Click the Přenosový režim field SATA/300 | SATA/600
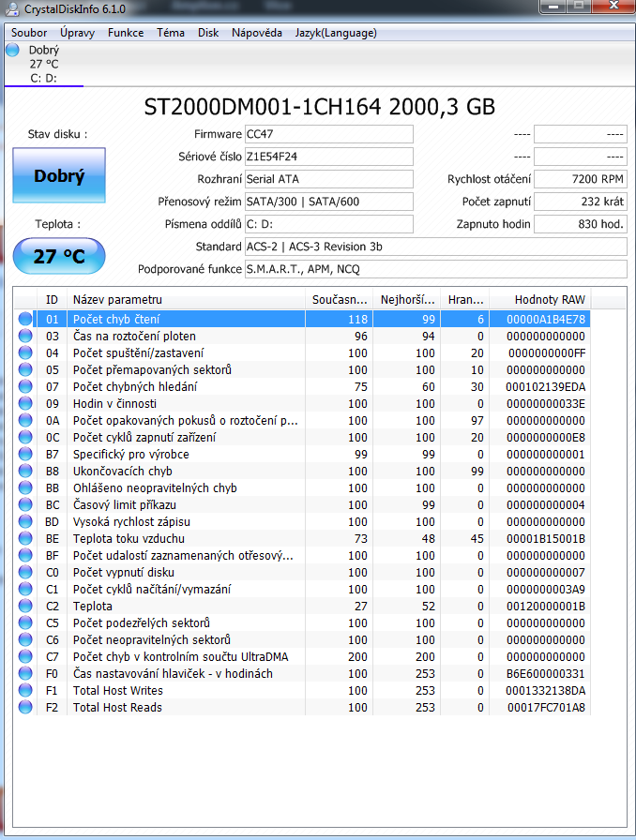 329,202
